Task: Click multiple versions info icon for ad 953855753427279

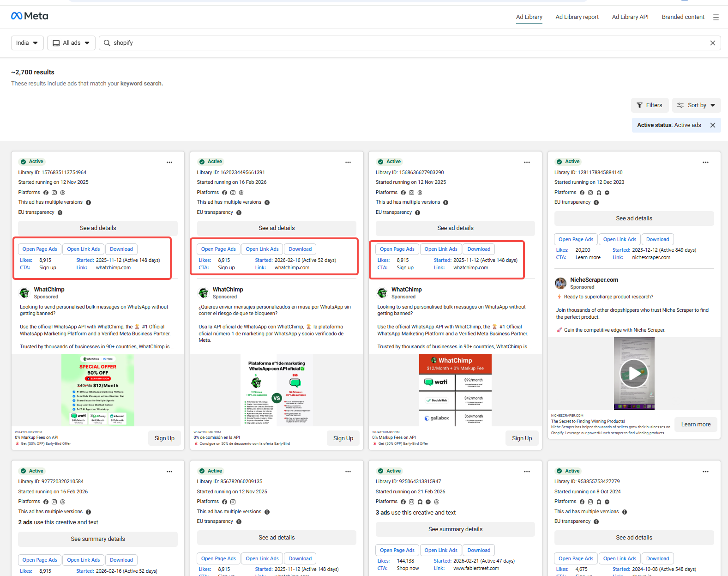Action: click(624, 512)
